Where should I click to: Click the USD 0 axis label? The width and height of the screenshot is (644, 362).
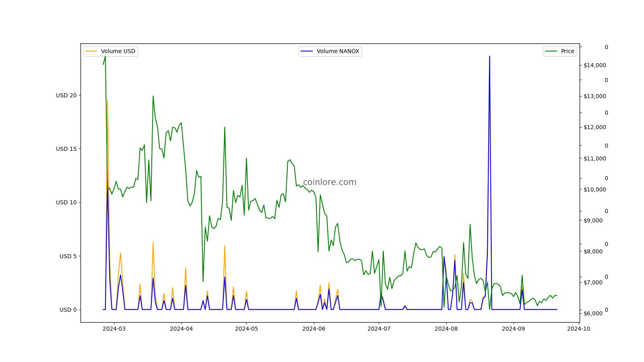(68, 310)
